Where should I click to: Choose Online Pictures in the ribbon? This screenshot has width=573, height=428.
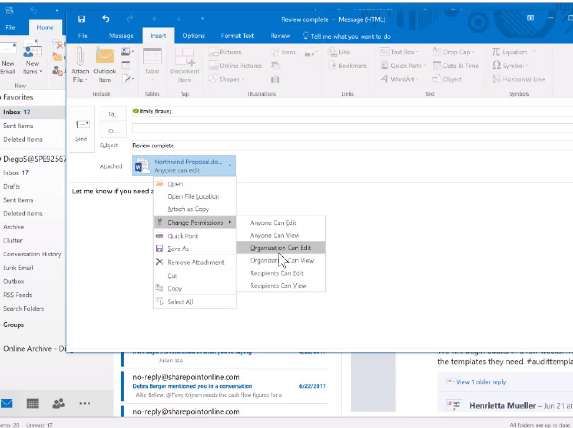236,66
